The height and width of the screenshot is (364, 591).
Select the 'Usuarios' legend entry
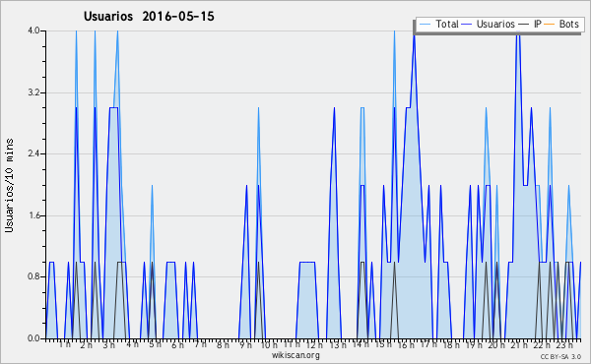(495, 24)
